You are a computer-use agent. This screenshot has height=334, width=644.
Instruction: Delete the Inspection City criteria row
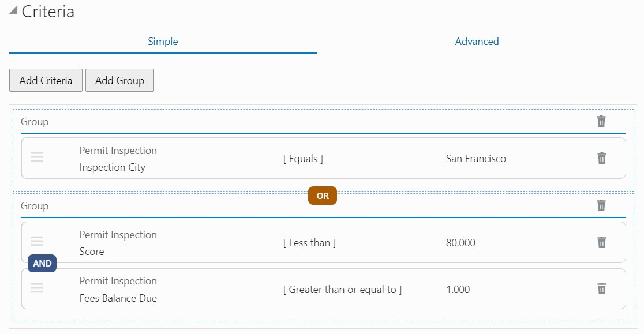601,158
